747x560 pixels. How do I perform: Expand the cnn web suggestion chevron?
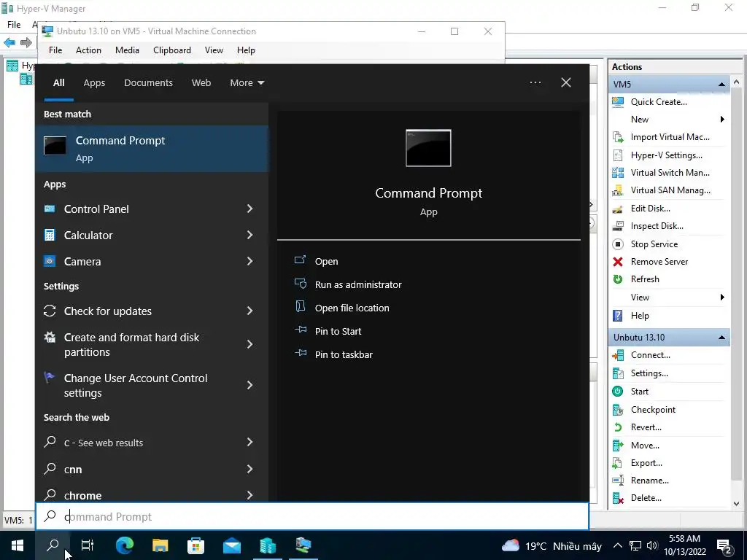pyautogui.click(x=249, y=469)
